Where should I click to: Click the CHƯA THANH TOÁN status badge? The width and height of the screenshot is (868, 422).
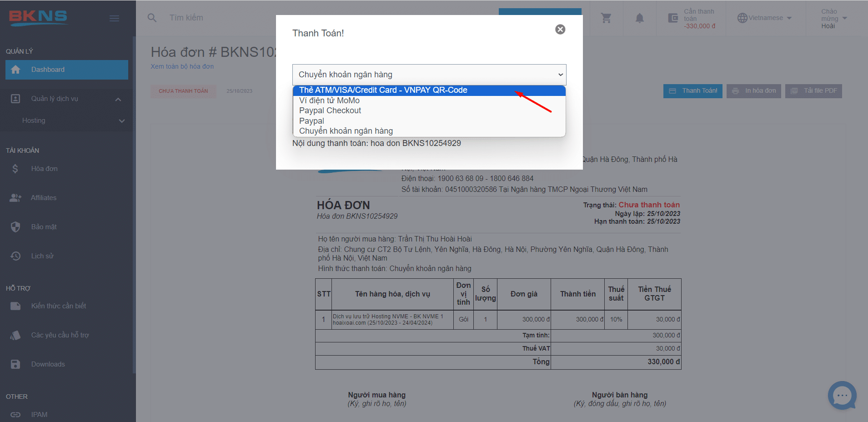(x=183, y=91)
